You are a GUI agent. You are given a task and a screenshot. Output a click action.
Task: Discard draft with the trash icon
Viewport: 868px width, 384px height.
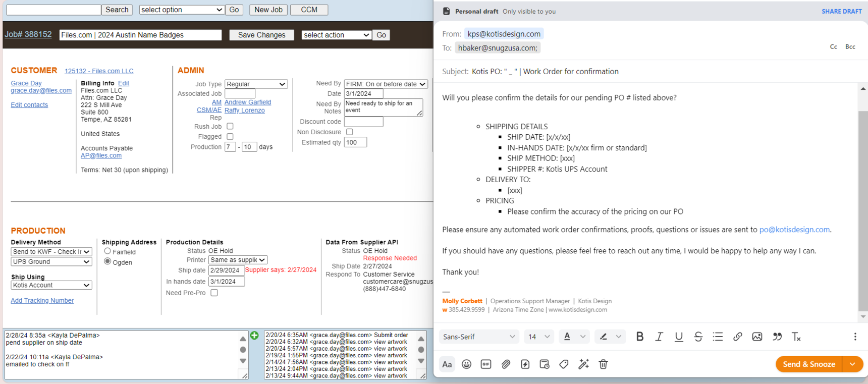click(x=603, y=364)
